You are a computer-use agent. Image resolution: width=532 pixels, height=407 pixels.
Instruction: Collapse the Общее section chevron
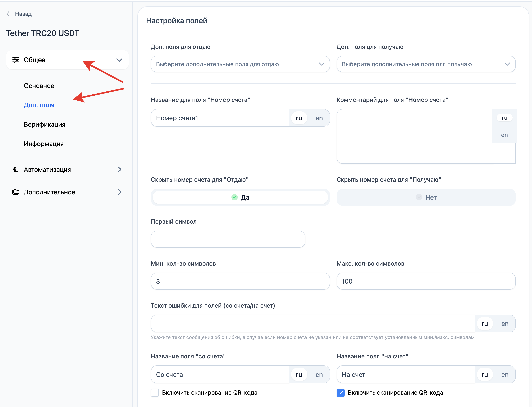coord(119,60)
